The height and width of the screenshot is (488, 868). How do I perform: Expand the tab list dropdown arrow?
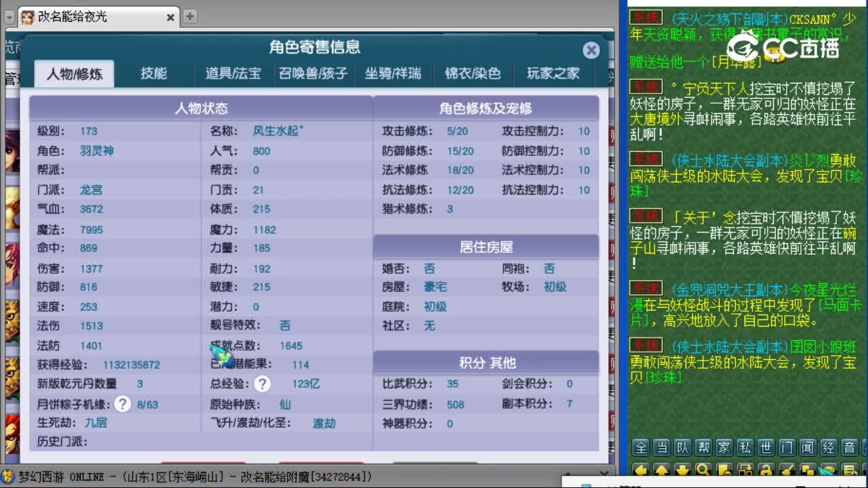click(9, 16)
